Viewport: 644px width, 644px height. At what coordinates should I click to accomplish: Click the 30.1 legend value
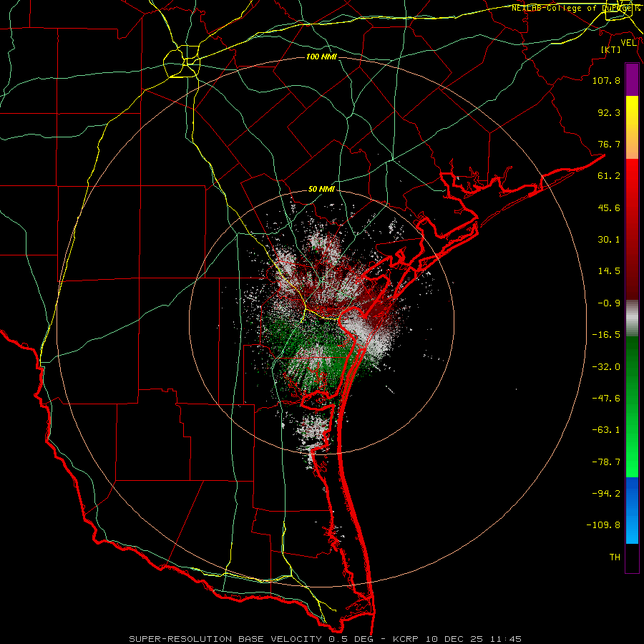(609, 240)
